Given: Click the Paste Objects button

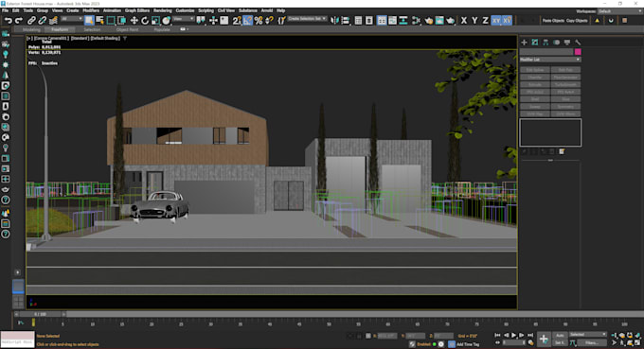Looking at the screenshot, I should pyautogui.click(x=553, y=21).
